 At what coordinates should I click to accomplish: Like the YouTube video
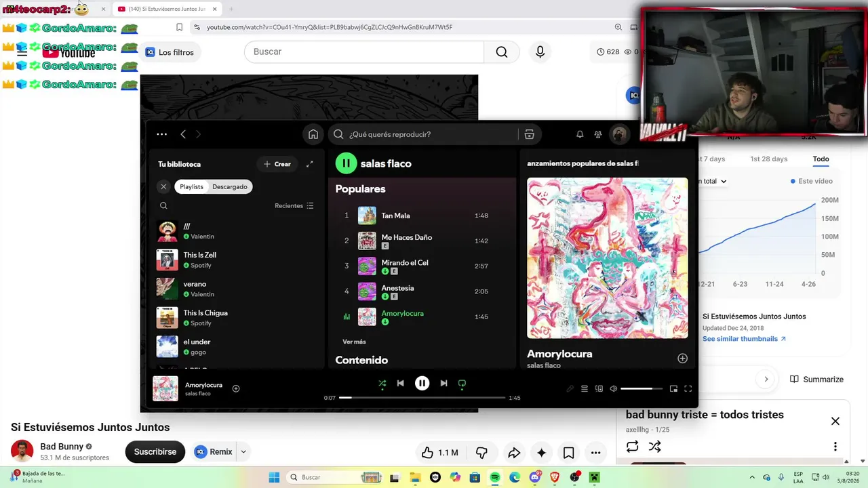tap(439, 453)
